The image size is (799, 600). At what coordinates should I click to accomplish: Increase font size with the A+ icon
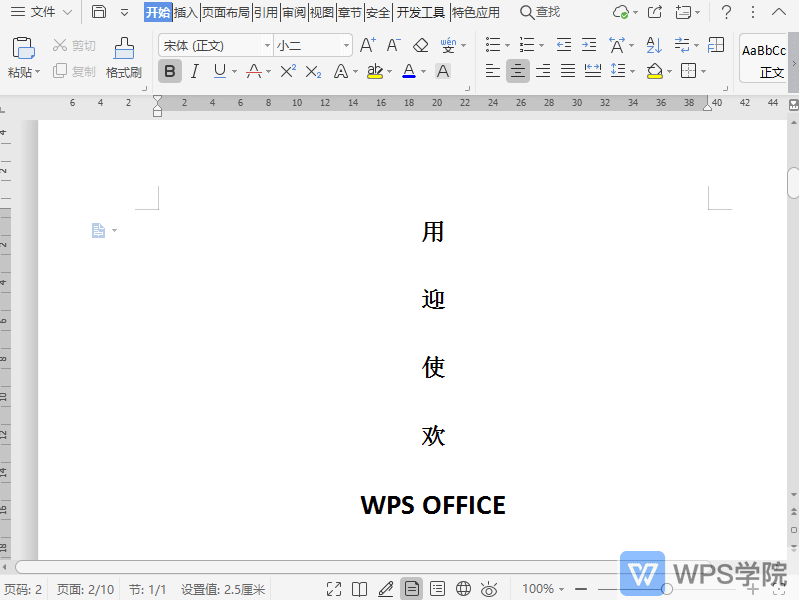coord(367,45)
